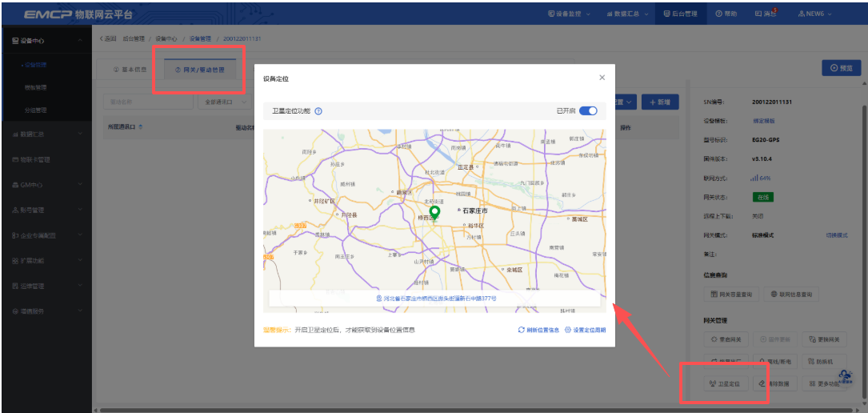Click the disabled 固件更新 button
The height and width of the screenshot is (413, 868).
[x=775, y=339]
